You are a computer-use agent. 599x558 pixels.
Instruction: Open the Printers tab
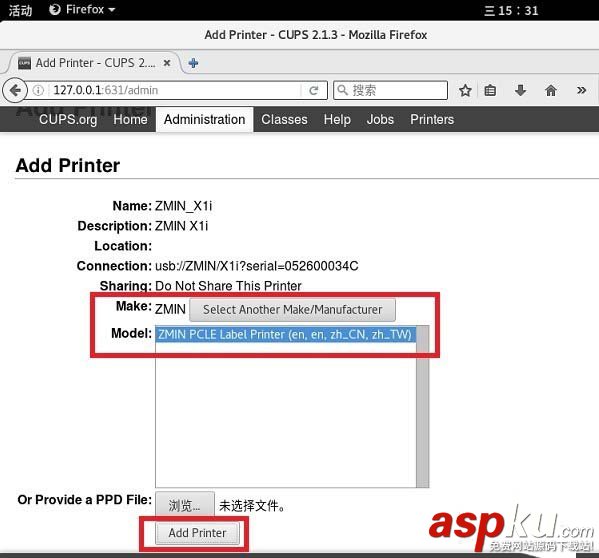432,120
